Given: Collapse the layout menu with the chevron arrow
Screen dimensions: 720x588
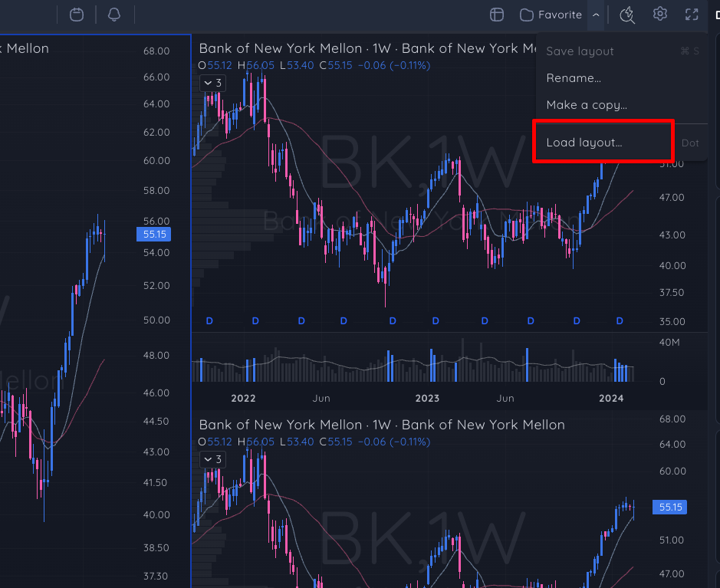Looking at the screenshot, I should (x=596, y=15).
